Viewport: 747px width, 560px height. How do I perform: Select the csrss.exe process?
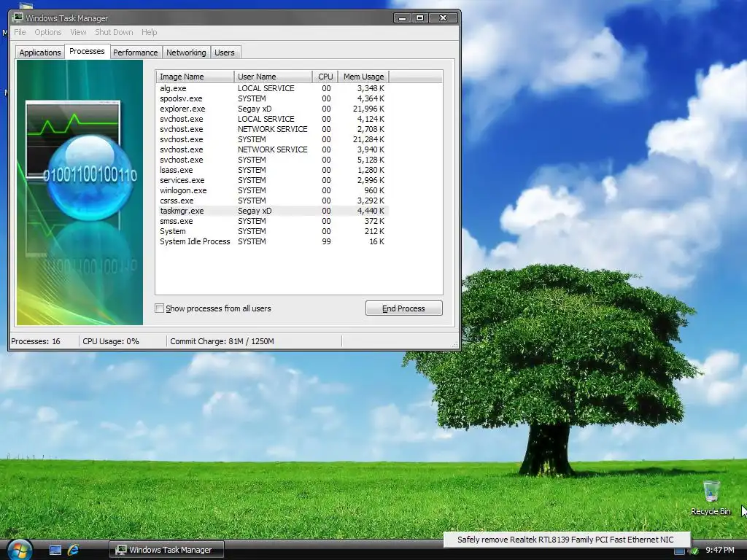point(273,201)
